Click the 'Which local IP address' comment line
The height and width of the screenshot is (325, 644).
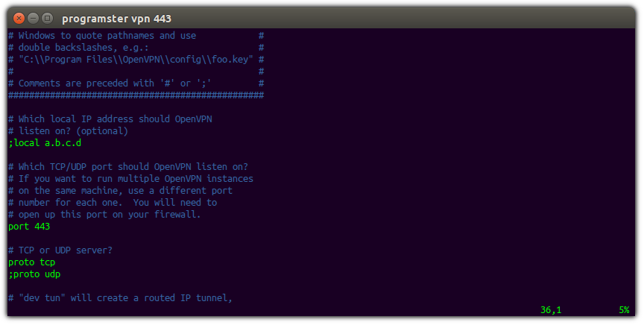coord(110,119)
